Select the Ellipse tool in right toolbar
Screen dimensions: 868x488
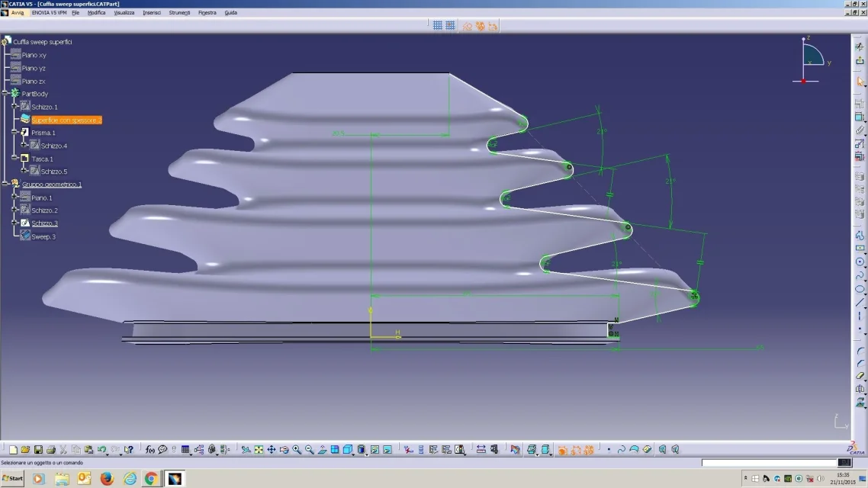tap(860, 289)
